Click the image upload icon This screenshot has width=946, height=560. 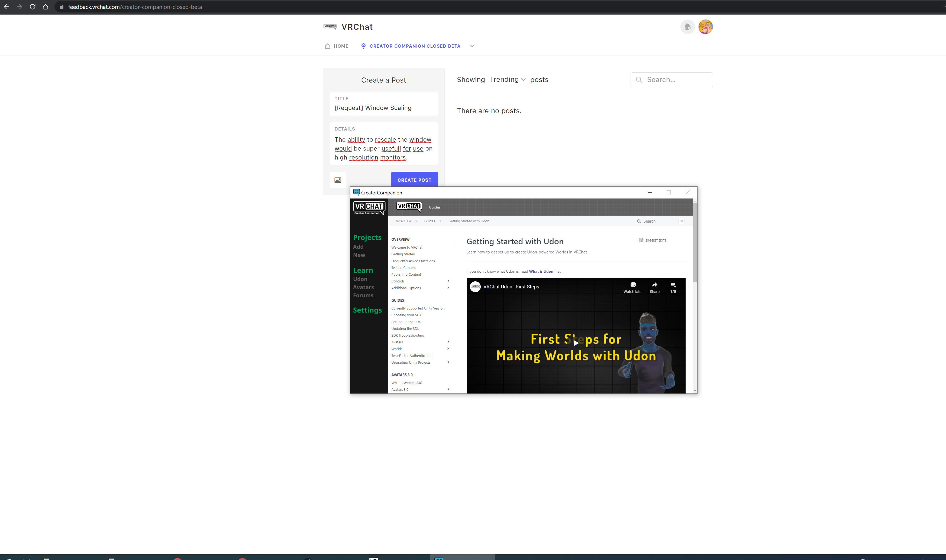(x=338, y=180)
